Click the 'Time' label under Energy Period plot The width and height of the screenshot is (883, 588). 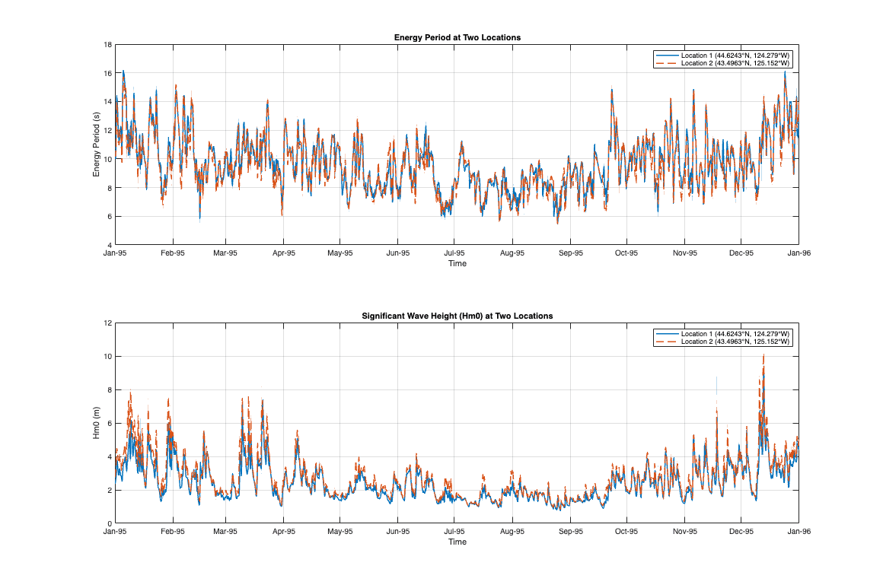457,263
